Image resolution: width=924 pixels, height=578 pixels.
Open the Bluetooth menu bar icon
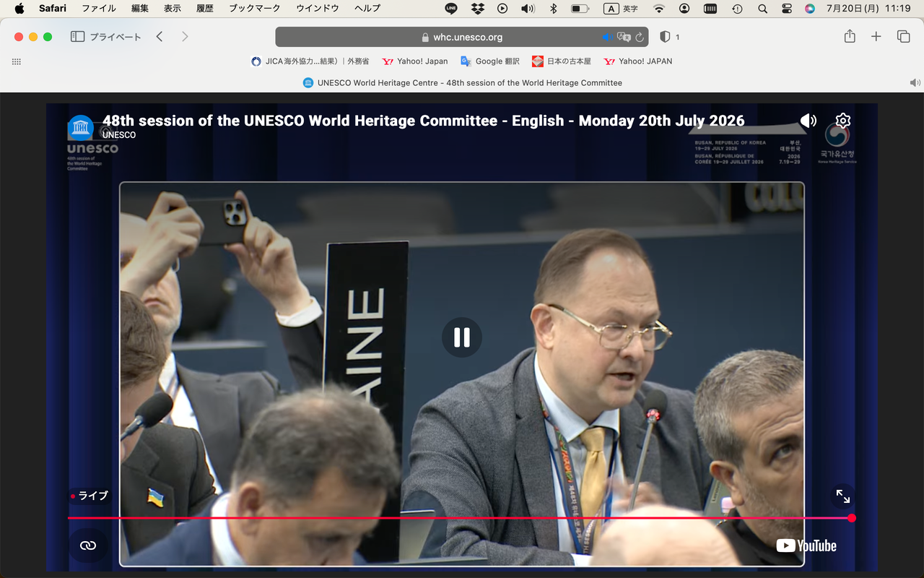[x=554, y=9]
